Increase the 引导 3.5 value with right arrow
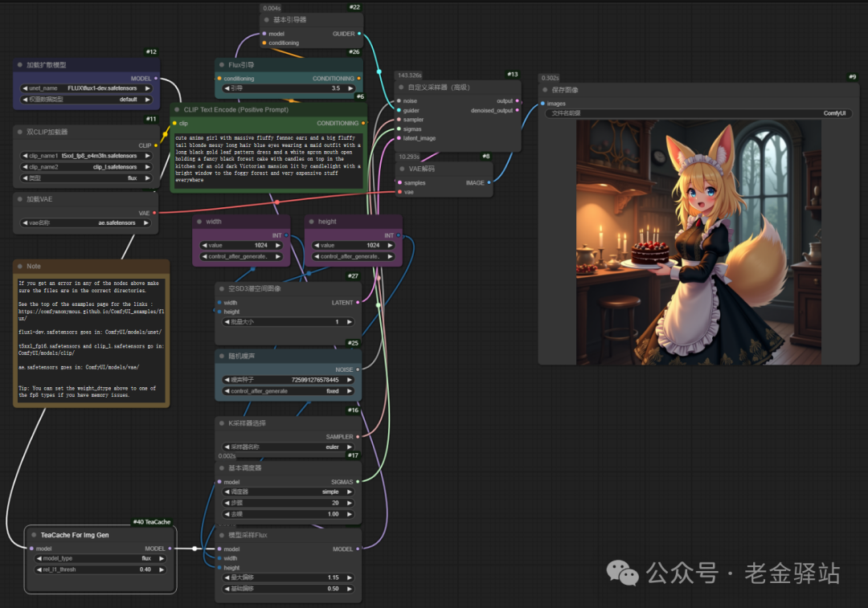 click(x=350, y=88)
